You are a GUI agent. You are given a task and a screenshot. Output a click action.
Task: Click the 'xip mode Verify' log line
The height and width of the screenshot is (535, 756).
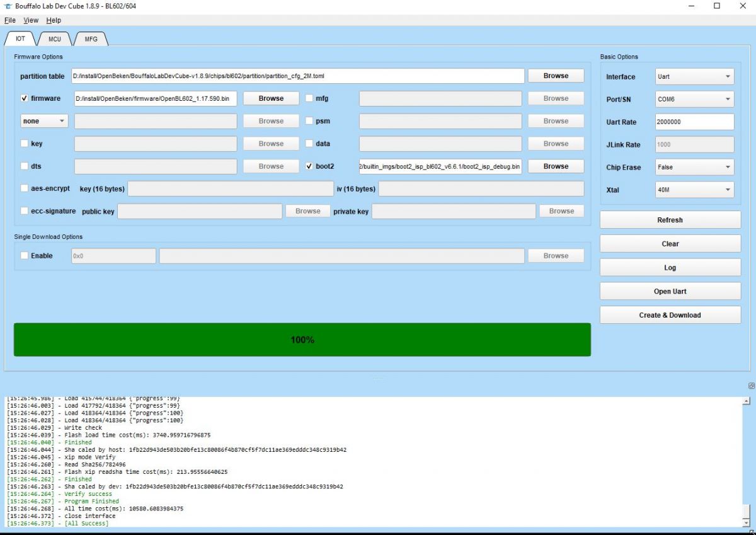click(x=61, y=457)
